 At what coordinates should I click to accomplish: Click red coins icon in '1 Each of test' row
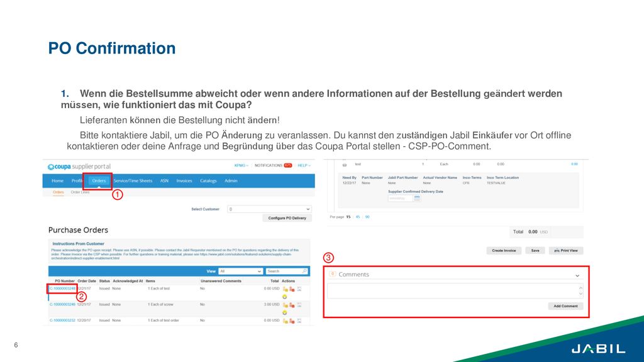[292, 289]
